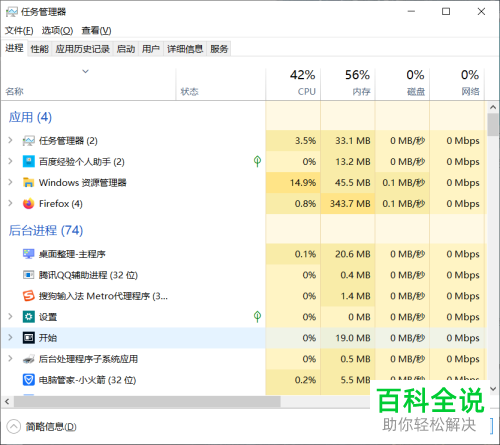
Task: Click the Task Manager title bar icon
Action: (x=12, y=12)
